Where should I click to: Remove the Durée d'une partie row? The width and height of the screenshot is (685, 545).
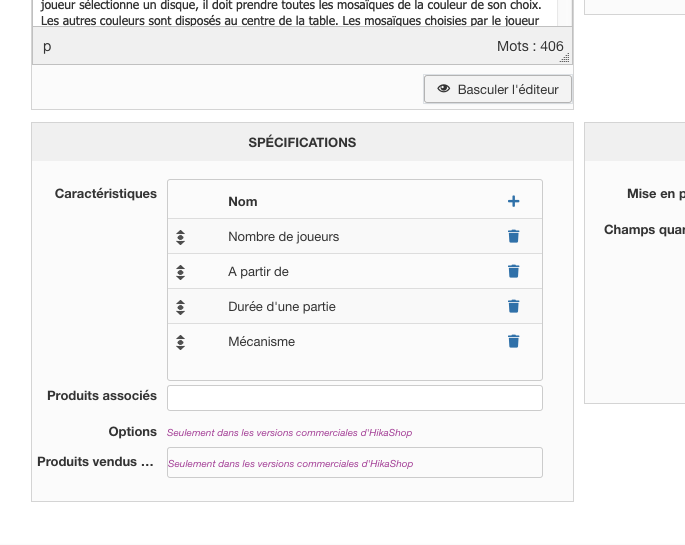513,306
